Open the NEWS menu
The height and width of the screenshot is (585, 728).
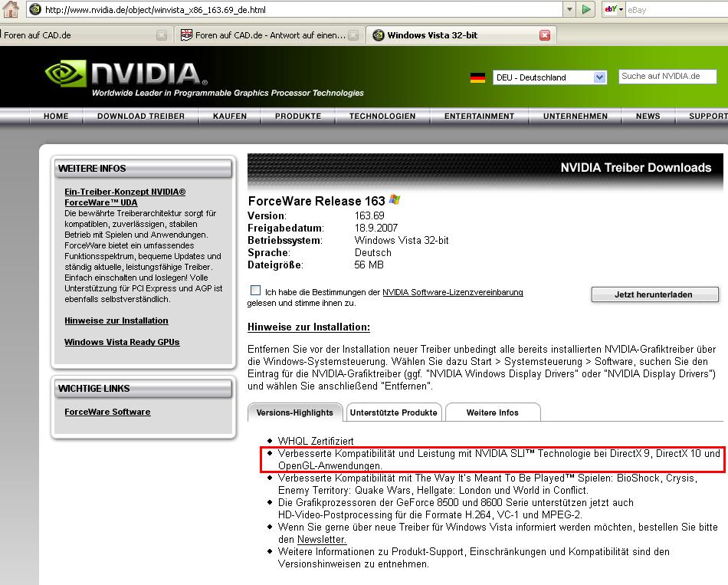click(648, 117)
